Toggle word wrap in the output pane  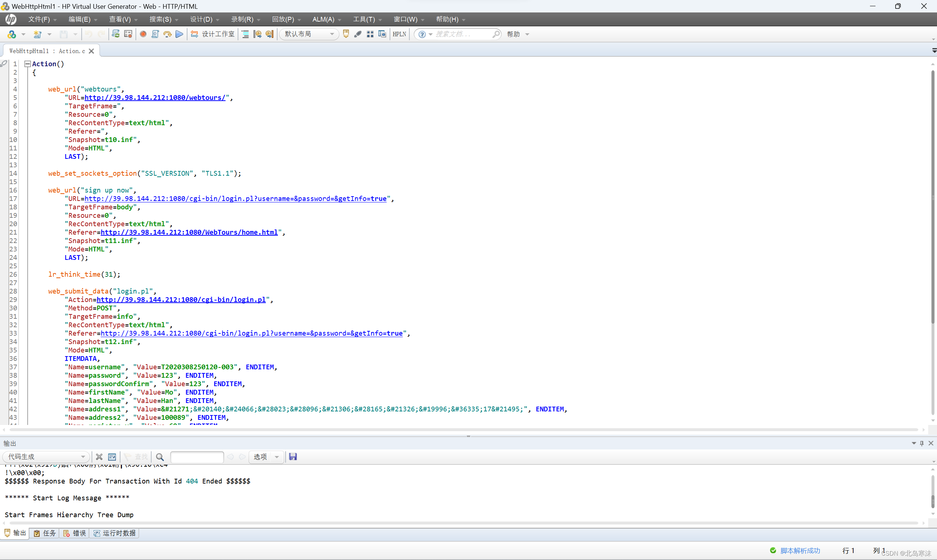tap(112, 457)
